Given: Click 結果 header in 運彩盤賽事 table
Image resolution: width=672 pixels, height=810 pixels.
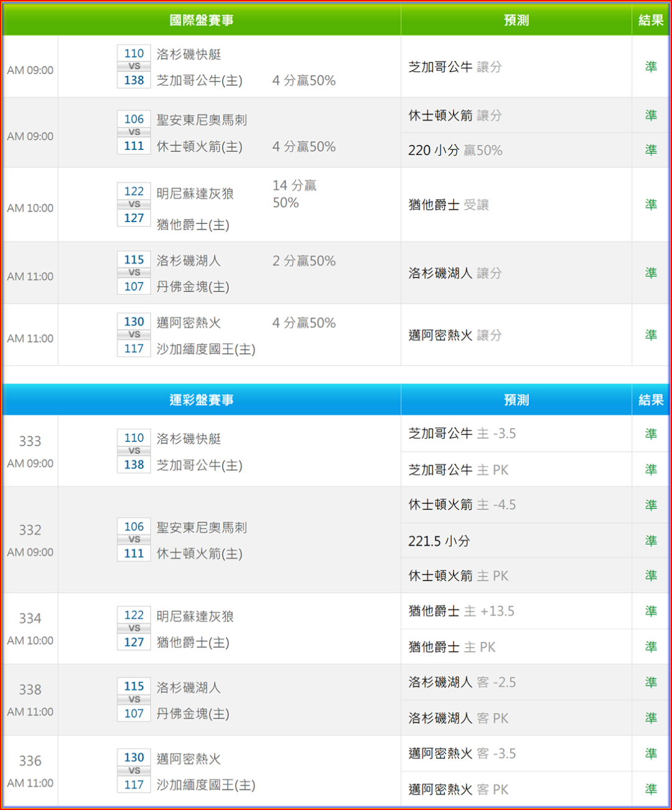Looking at the screenshot, I should pyautogui.click(x=651, y=399).
